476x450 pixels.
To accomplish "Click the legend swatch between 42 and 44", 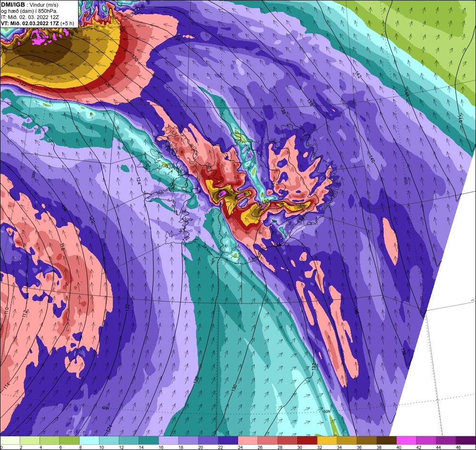I will tap(426, 440).
